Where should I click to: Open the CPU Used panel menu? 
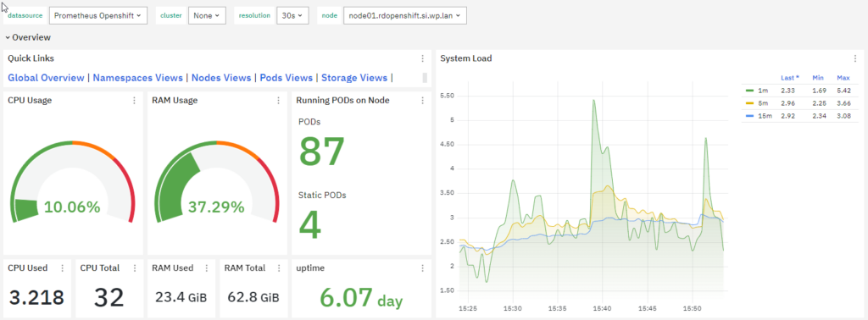point(63,268)
